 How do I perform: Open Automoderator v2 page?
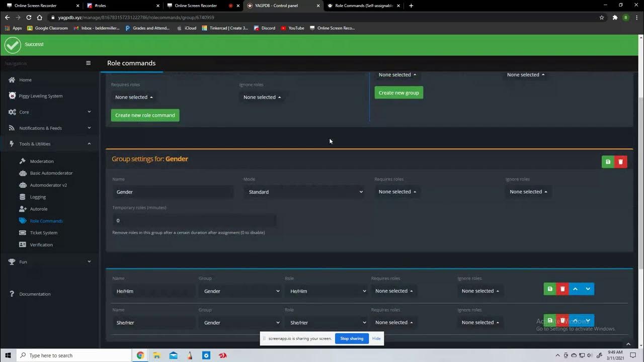point(48,185)
